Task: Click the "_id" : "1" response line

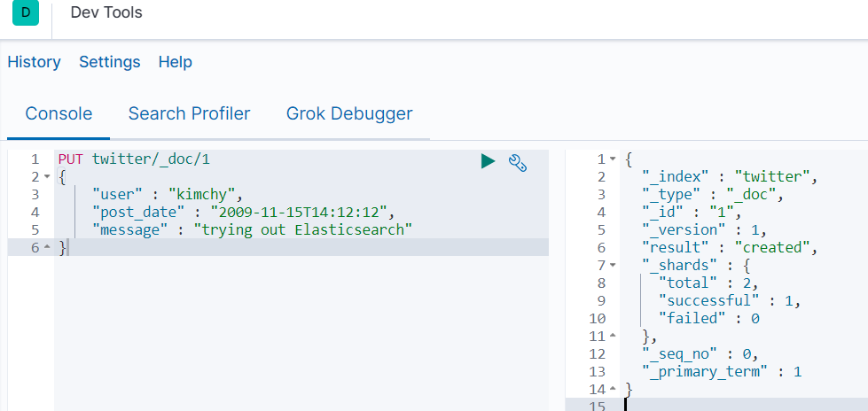Action: tap(692, 213)
